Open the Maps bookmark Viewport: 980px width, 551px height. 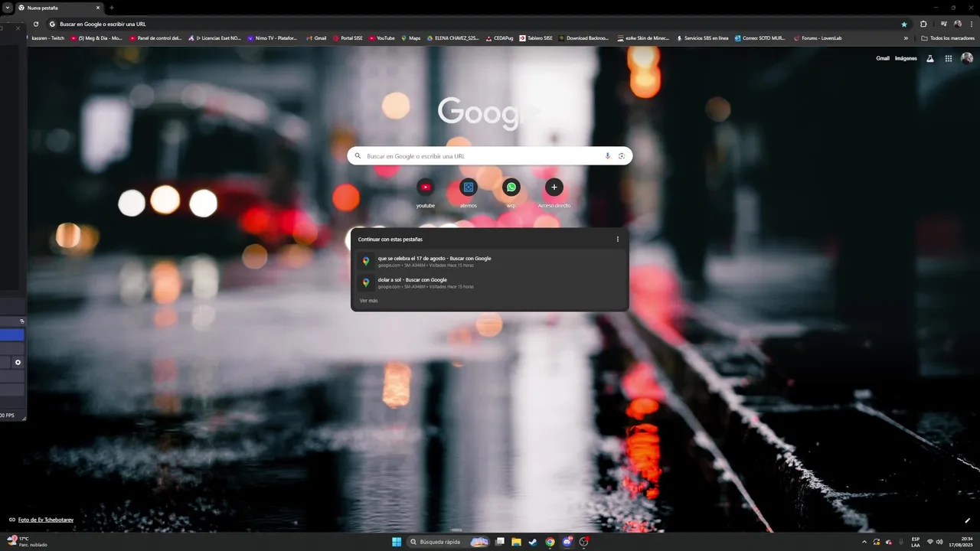[x=410, y=38]
